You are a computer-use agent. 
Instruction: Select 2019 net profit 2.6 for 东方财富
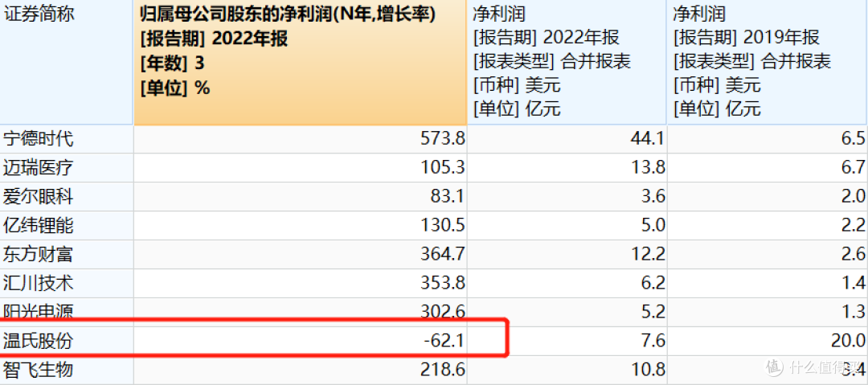[x=768, y=254]
